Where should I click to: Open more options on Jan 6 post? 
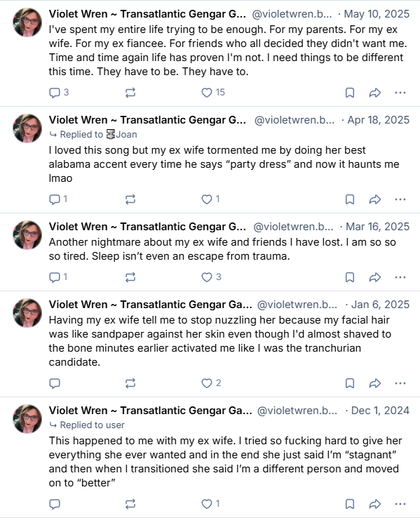point(400,383)
